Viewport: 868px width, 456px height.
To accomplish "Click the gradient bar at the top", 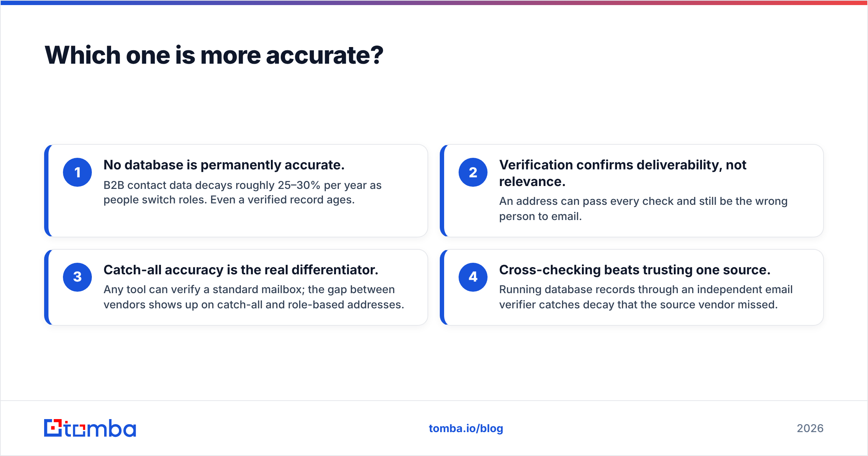I will tap(434, 3).
